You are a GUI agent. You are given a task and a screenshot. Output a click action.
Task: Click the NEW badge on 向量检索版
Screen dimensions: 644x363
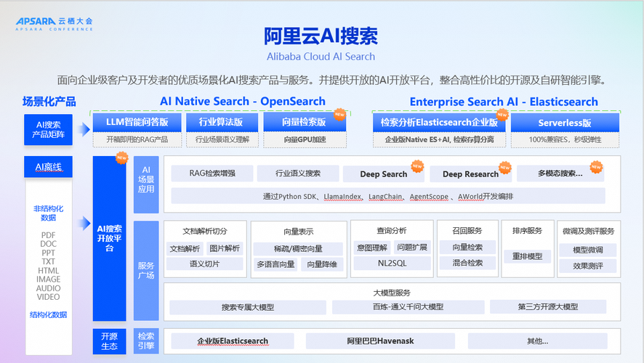(x=339, y=115)
